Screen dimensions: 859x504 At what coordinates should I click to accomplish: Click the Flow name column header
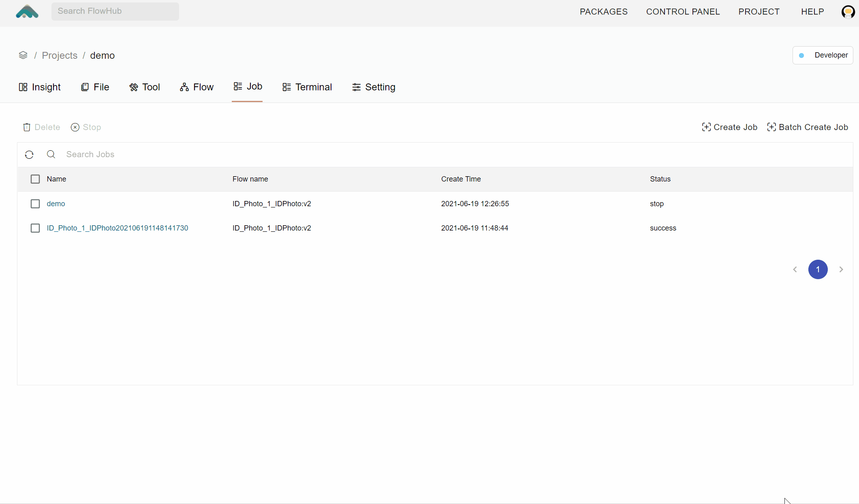(250, 179)
